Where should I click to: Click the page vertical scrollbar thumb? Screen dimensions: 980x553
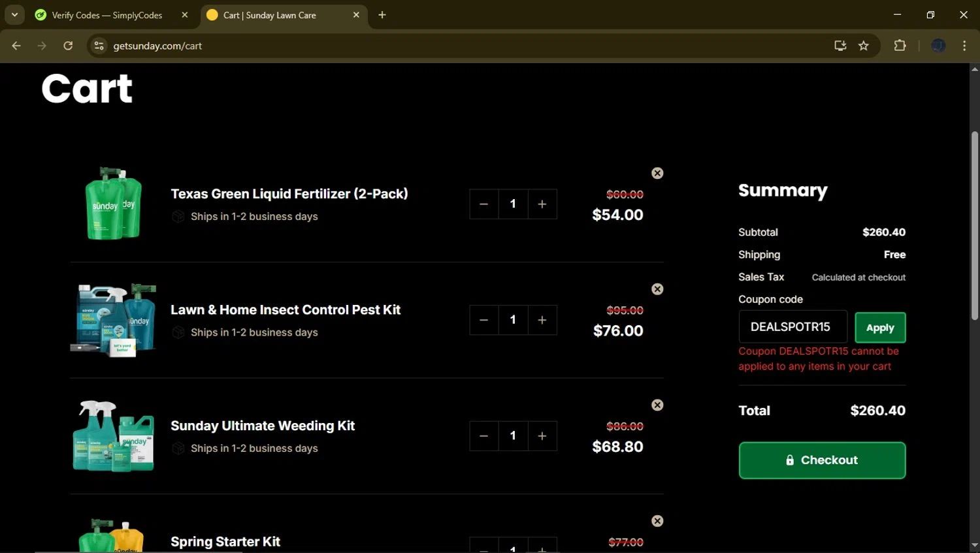[975, 225]
